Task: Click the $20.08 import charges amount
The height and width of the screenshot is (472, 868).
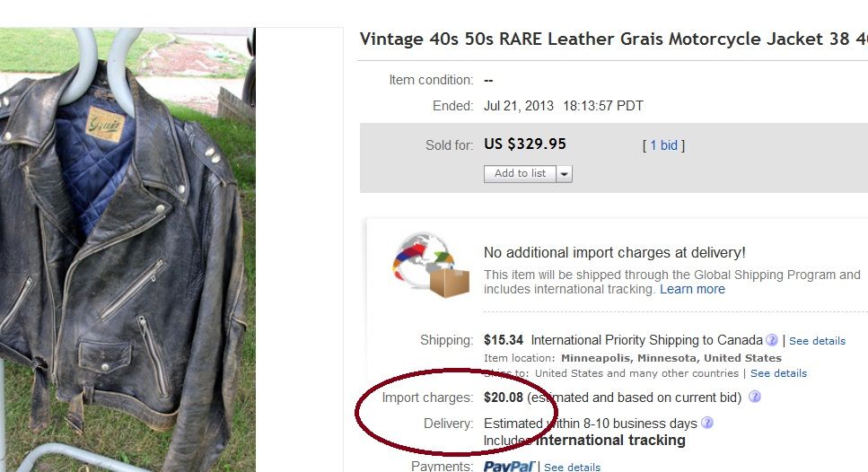Action: click(504, 397)
